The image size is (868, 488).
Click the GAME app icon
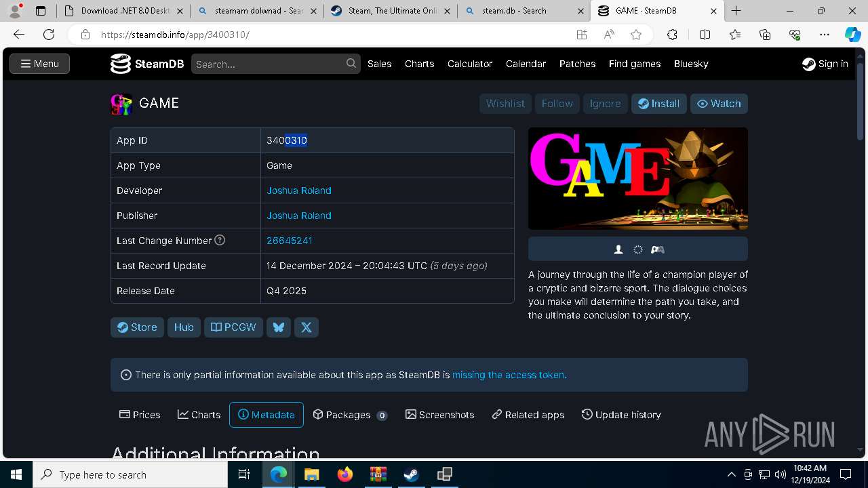(121, 104)
